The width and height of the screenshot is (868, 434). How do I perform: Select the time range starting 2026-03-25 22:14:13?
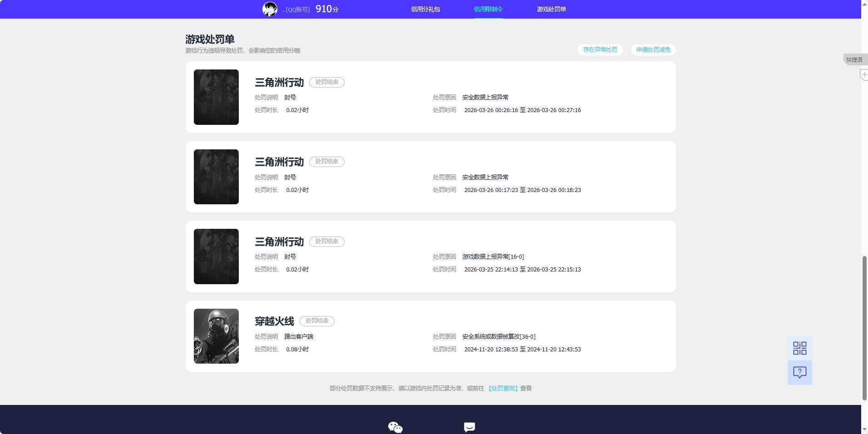tap(523, 269)
